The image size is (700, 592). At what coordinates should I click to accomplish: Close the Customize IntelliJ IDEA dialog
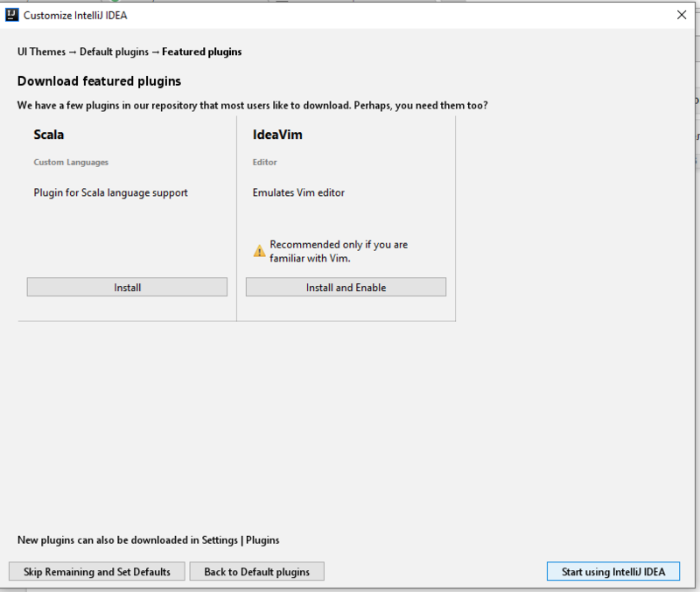click(x=682, y=15)
